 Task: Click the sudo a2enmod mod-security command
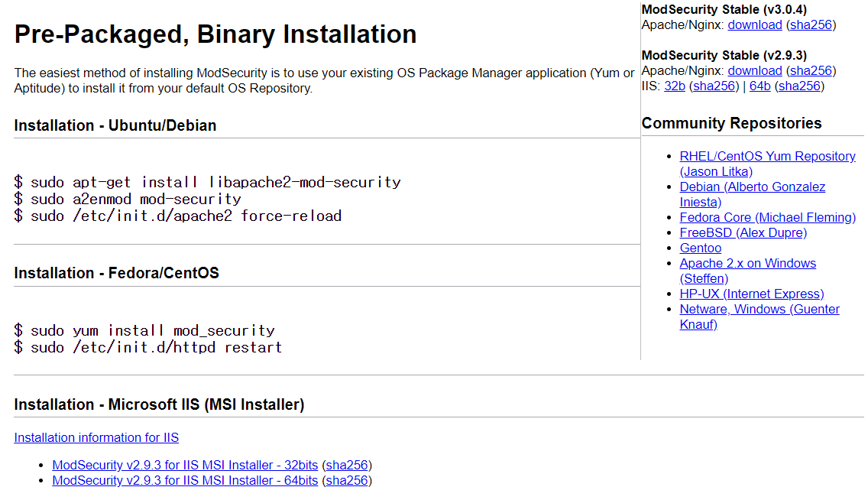point(128,200)
